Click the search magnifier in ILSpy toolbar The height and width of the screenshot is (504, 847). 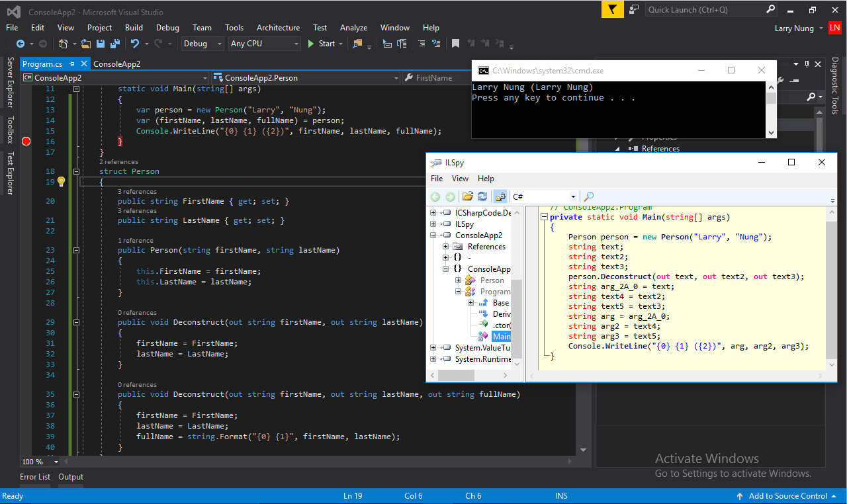589,196
